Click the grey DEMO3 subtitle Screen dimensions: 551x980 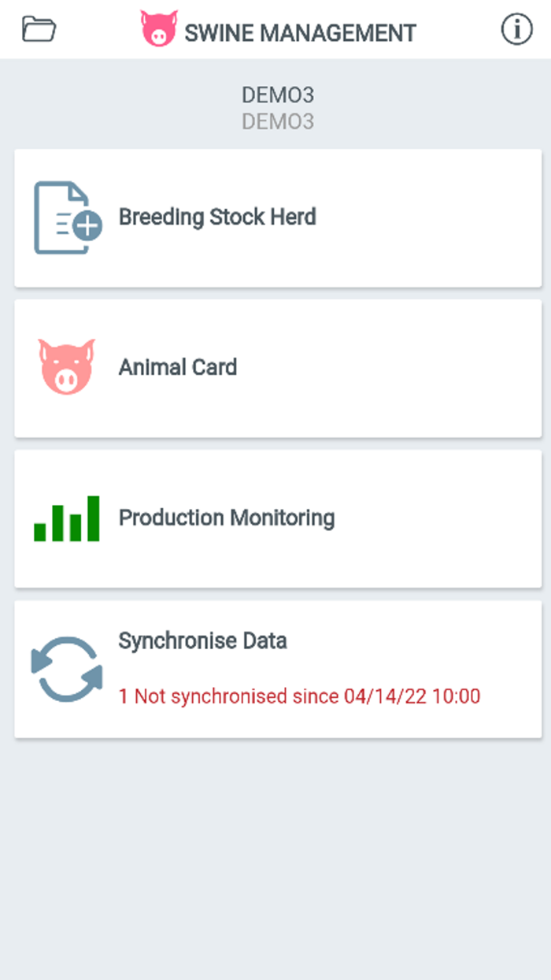(x=278, y=121)
